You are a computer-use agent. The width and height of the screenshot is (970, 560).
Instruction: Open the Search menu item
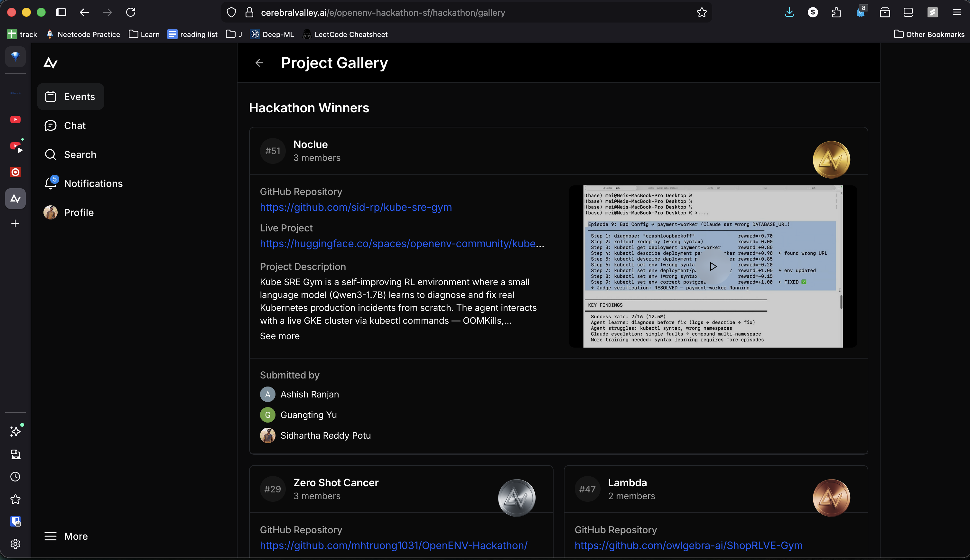click(70, 154)
